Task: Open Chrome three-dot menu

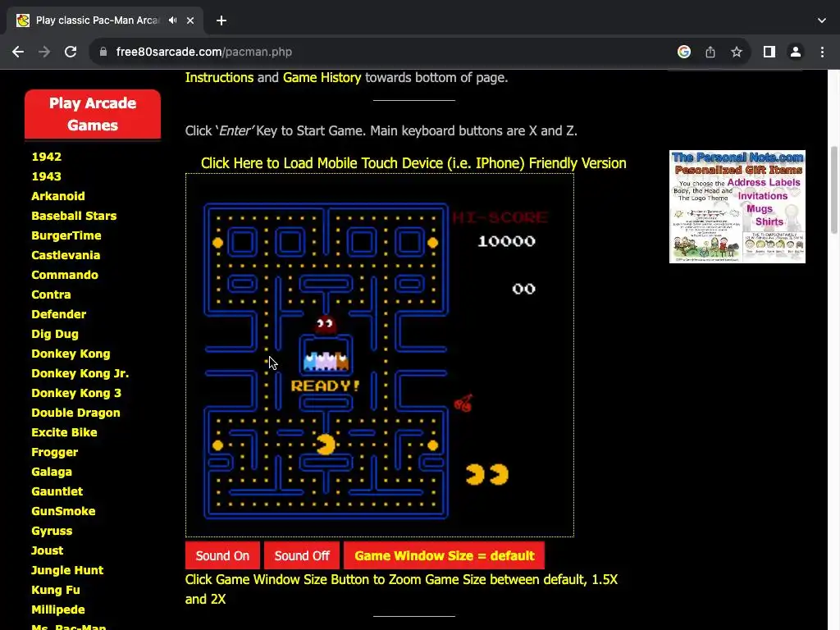Action: [822, 52]
